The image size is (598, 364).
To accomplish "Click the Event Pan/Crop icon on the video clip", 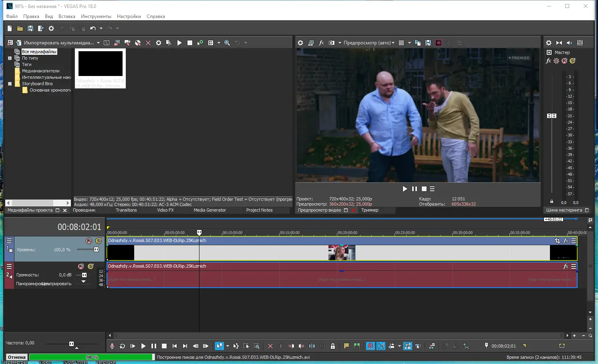I will [x=557, y=241].
